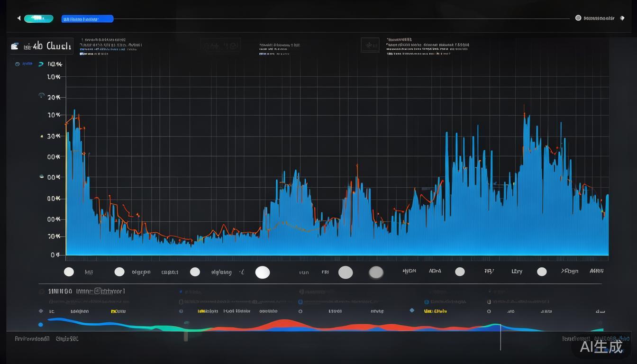This screenshot has width=637, height=364.
Task: Expand the teal chevron next to the top axis label
Action: tap(41, 64)
